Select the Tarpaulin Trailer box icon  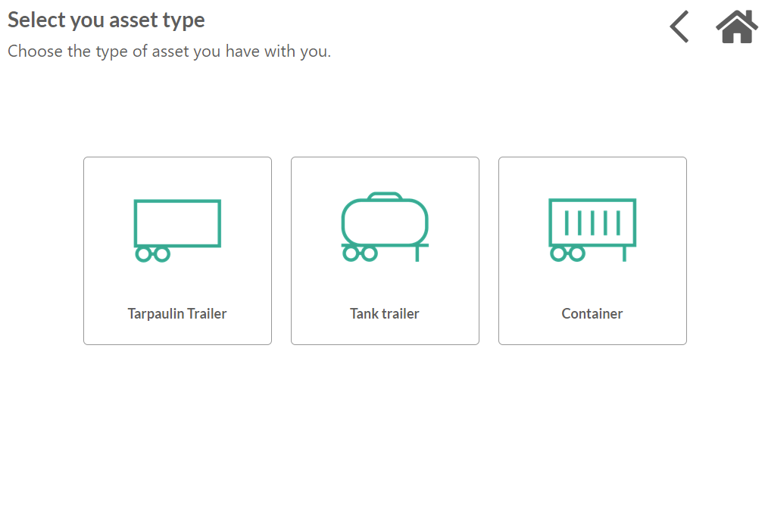[177, 231]
